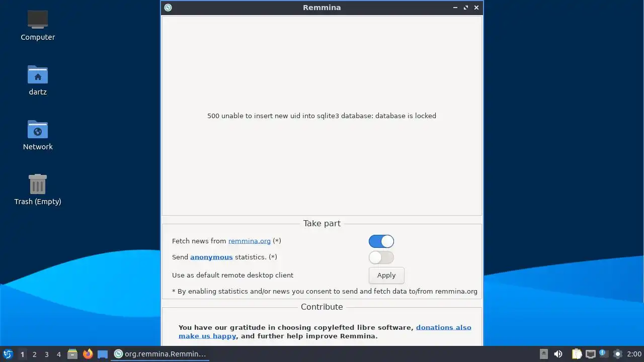This screenshot has width=644, height=362.
Task: Launch the file manager from the panel
Action: pos(72,354)
